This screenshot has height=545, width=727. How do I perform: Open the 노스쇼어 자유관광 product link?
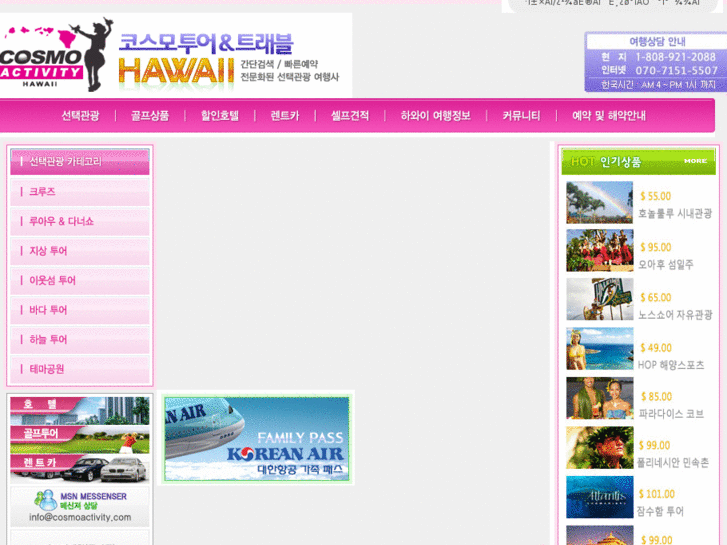click(x=675, y=315)
